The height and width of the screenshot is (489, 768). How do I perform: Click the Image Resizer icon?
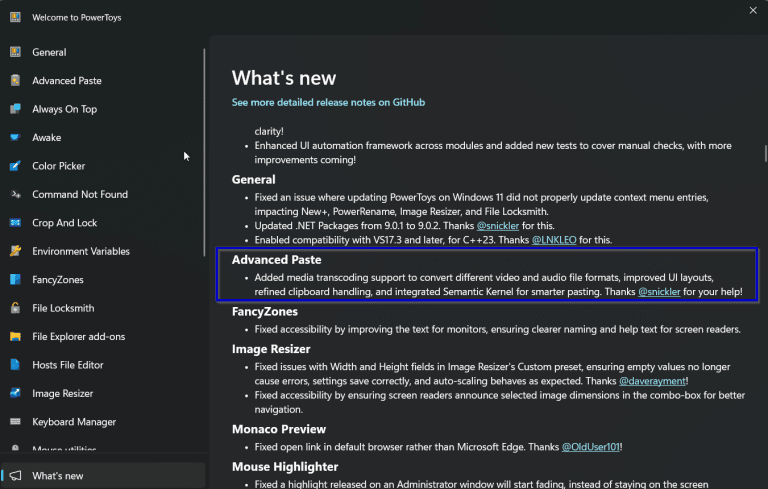click(x=15, y=393)
